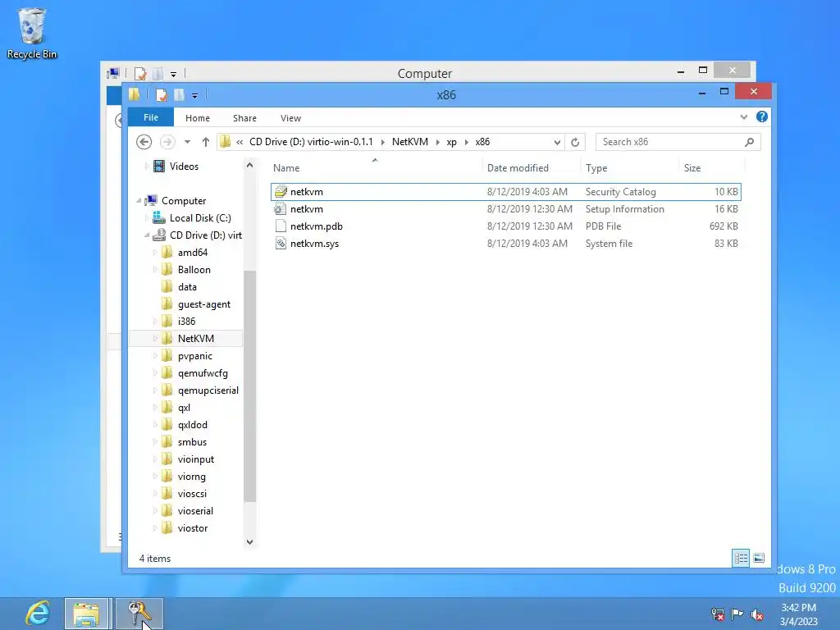The image size is (840, 630).
Task: Expand the amd64 folder node
Action: point(155,253)
